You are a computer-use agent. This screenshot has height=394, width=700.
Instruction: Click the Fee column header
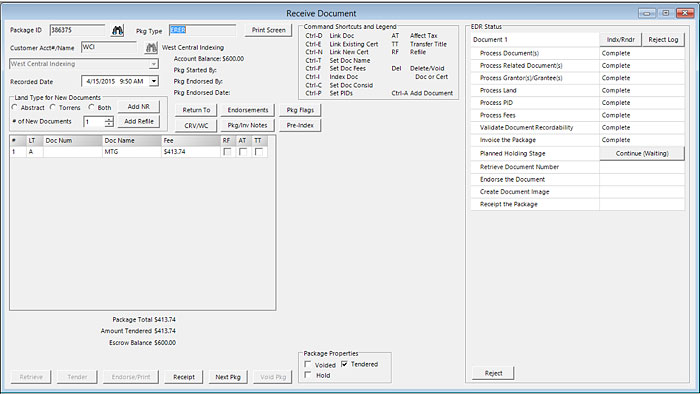click(x=191, y=141)
